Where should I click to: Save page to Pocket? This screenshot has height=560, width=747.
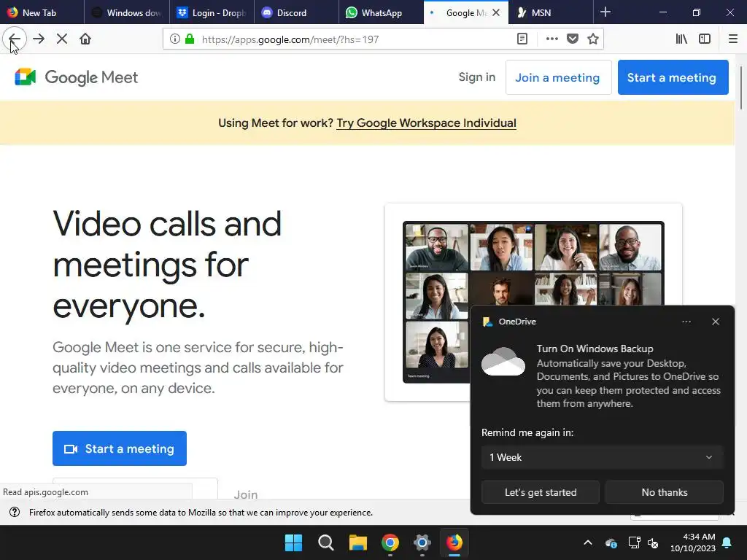pyautogui.click(x=573, y=39)
